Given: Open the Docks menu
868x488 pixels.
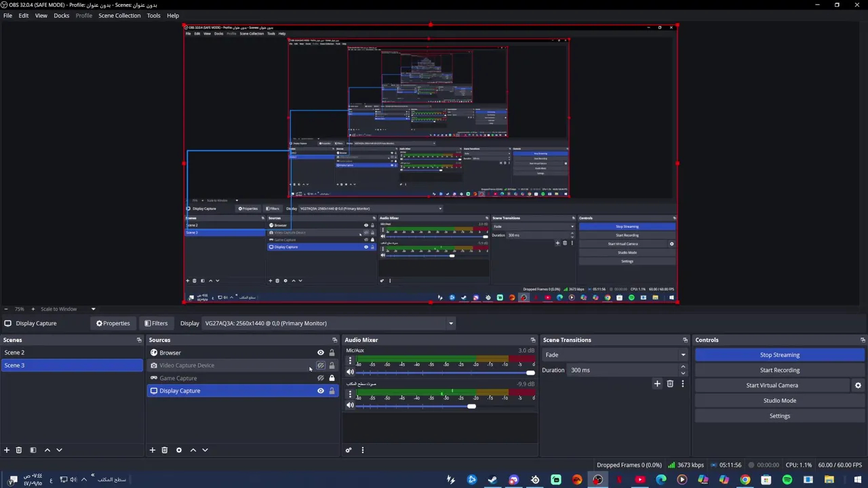Looking at the screenshot, I should (62, 16).
